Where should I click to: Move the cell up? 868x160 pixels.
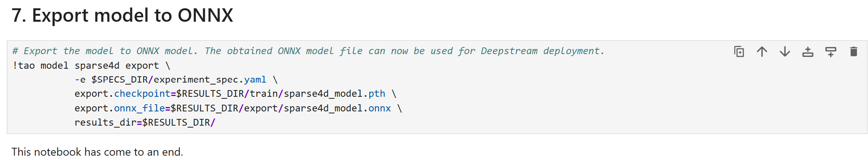[762, 52]
